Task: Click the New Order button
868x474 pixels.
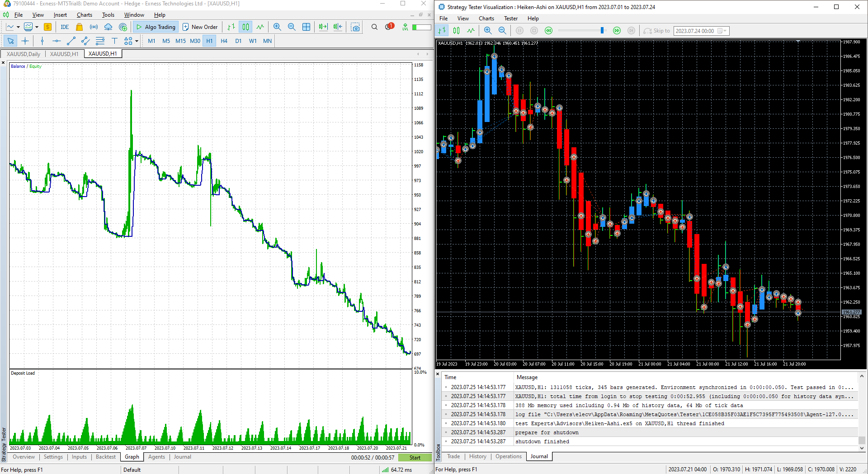Action: pos(200,27)
